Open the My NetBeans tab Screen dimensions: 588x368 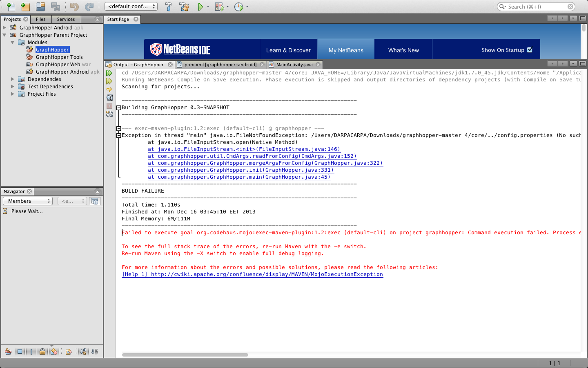point(346,50)
